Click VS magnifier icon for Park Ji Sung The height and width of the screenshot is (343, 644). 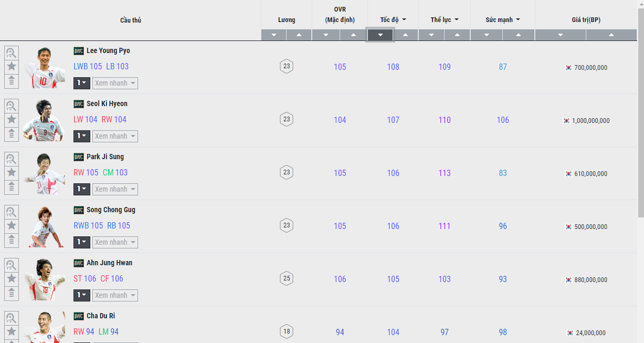(x=12, y=159)
